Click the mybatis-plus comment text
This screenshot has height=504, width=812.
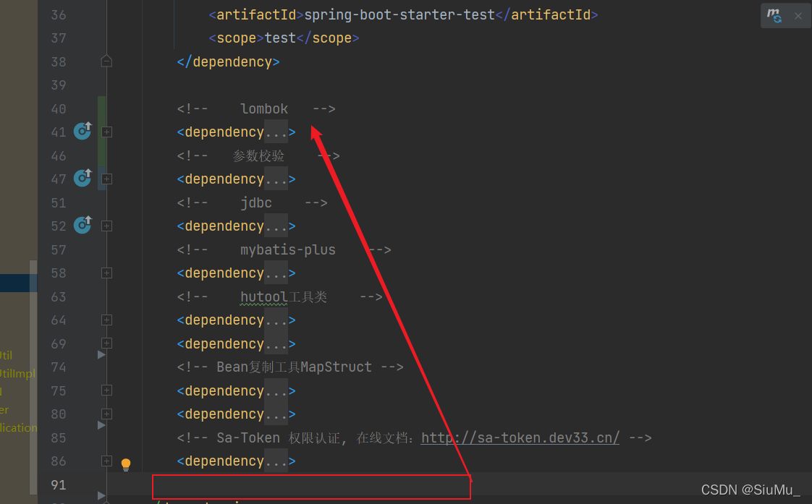(x=288, y=250)
